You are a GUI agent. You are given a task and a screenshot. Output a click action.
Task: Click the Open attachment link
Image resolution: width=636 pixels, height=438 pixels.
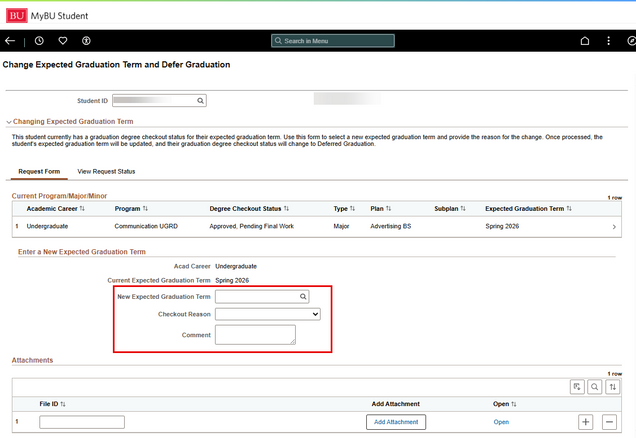coord(501,422)
